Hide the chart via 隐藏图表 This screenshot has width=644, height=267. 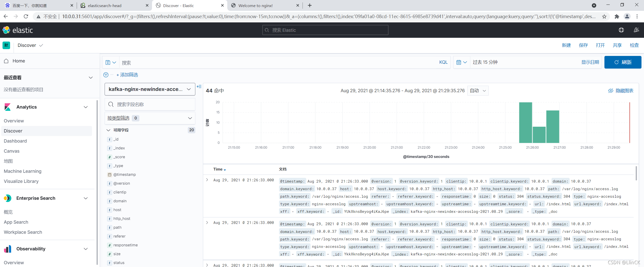[621, 91]
